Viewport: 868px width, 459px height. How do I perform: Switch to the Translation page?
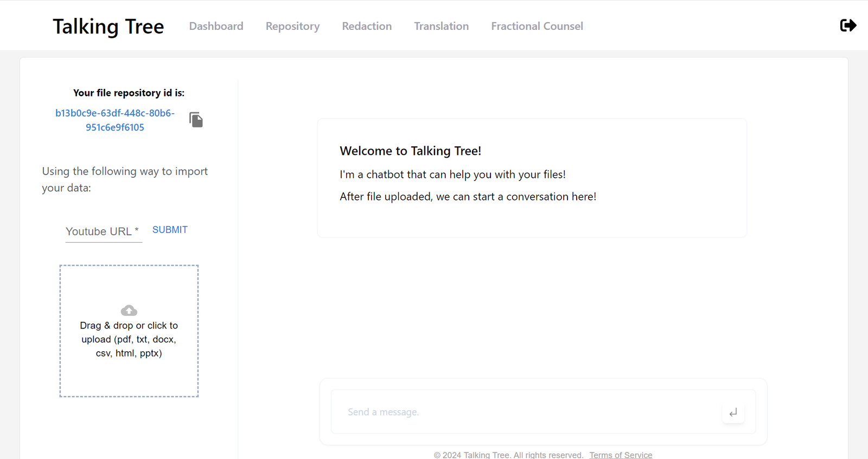(441, 26)
